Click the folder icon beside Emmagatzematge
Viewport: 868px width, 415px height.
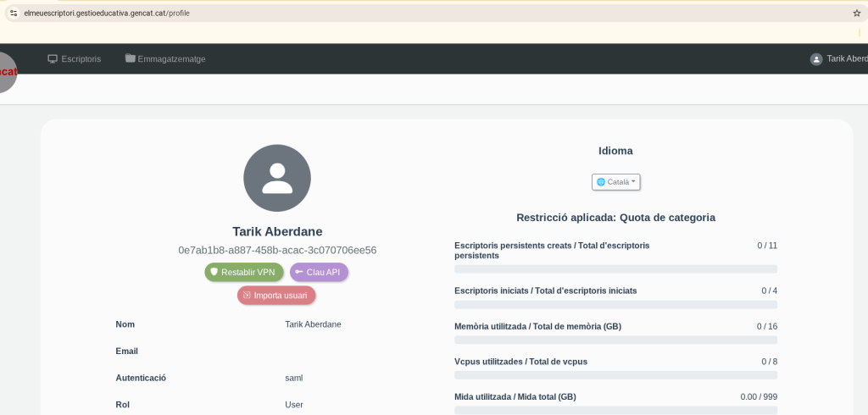coord(130,59)
